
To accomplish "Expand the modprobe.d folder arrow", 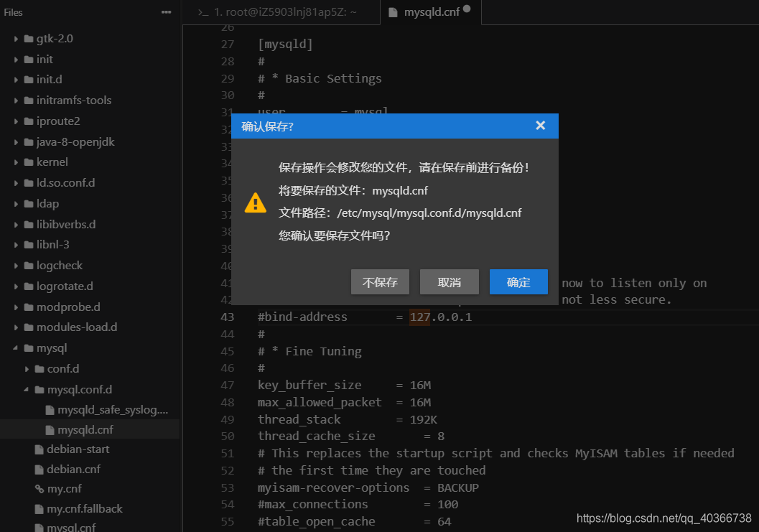I will (x=16, y=307).
